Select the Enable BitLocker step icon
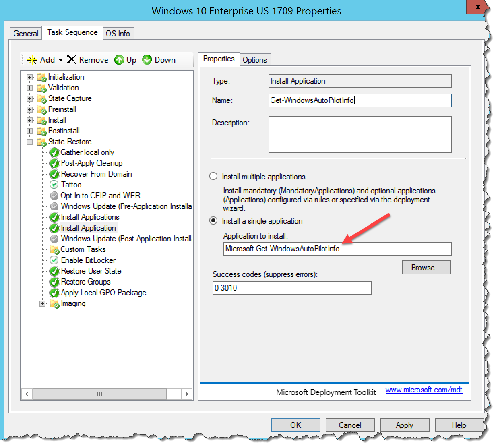This screenshot has width=498, height=448. click(54, 260)
